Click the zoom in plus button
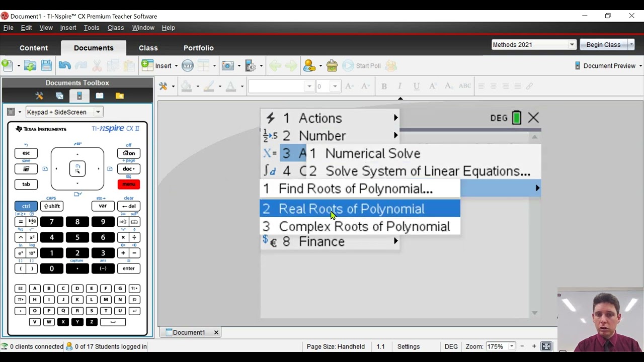Screen dimensions: 644x362 click(534, 346)
